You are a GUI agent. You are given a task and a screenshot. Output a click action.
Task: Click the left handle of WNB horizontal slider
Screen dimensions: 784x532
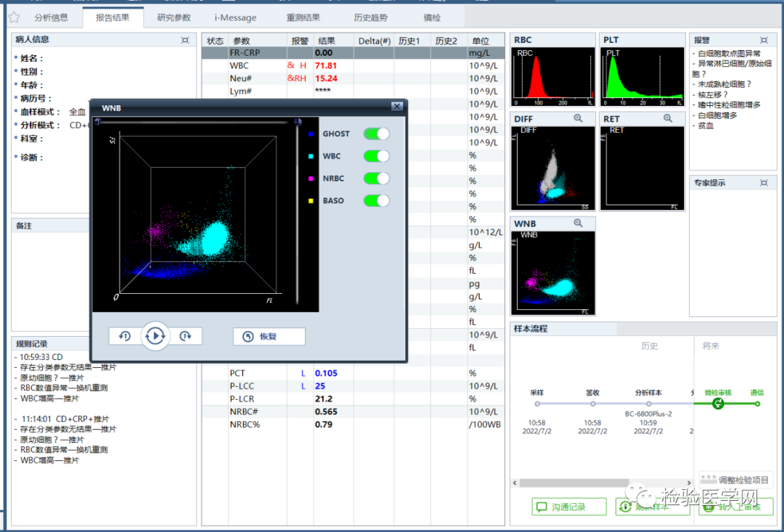point(98,121)
